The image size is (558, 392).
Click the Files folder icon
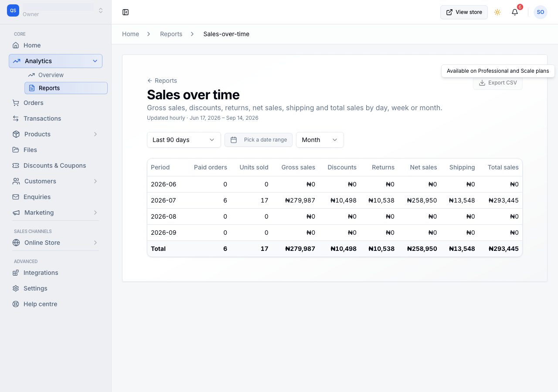(16, 150)
